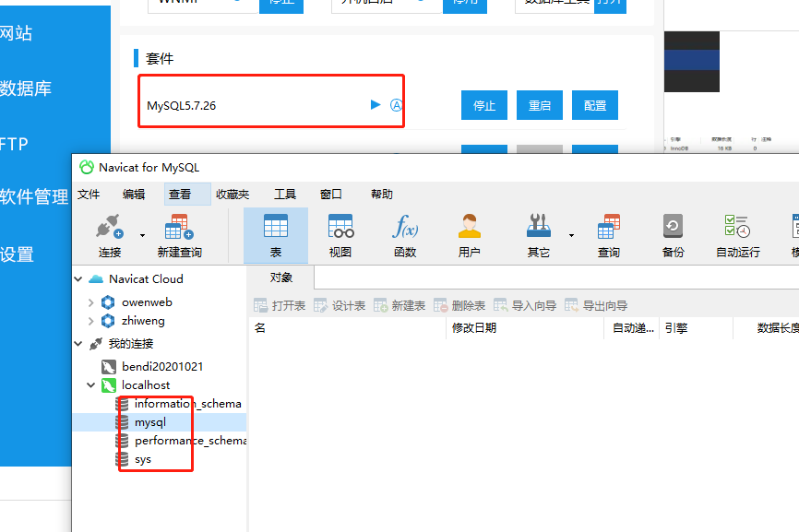Open the User (用户) toolbar icon
This screenshot has height=532, width=799.
pyautogui.click(x=470, y=227)
